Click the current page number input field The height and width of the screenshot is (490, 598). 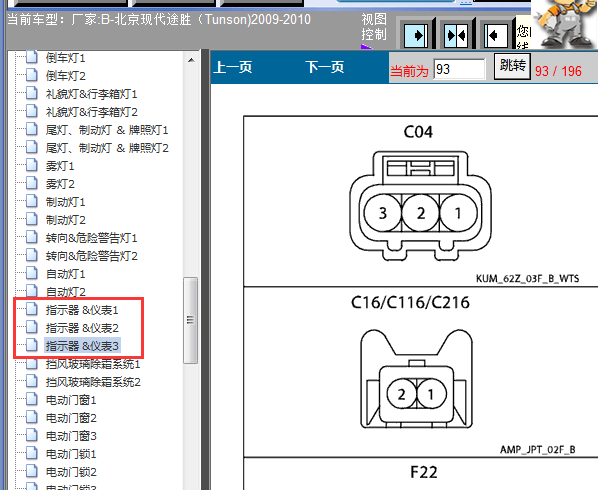click(x=460, y=69)
